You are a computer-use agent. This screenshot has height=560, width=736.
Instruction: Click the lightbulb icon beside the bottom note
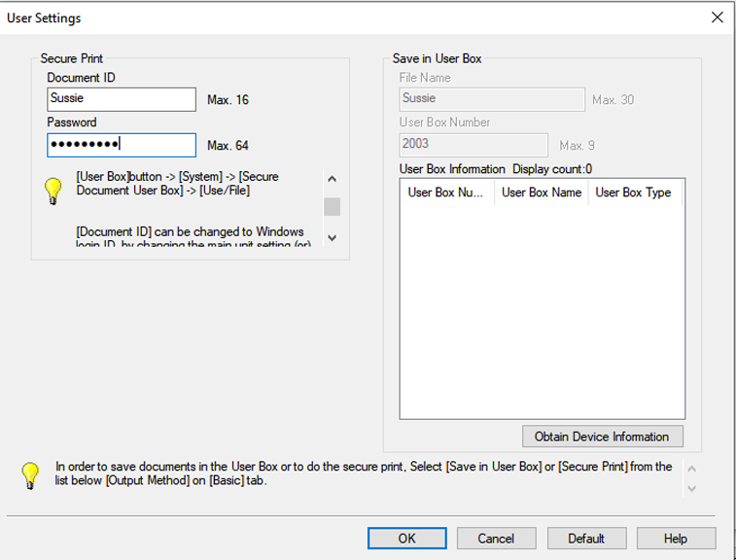31,474
